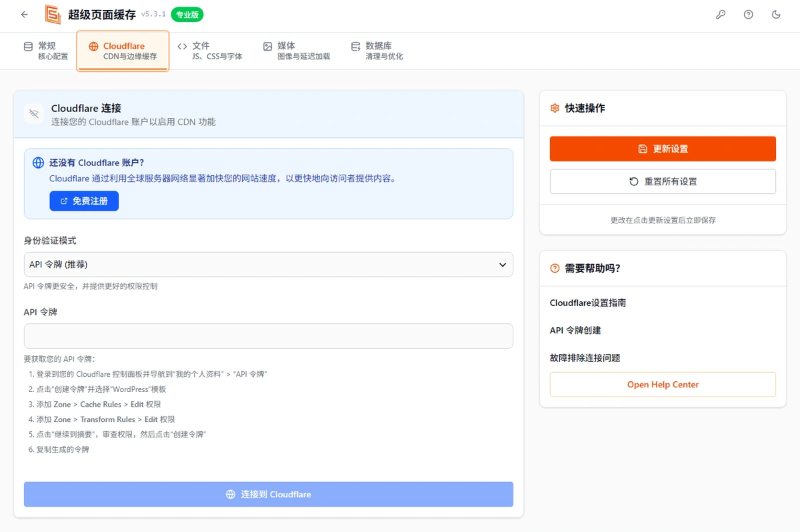Screen dimensions: 800x532
Task: Focus the API 令牌 input field
Action: (269, 336)
